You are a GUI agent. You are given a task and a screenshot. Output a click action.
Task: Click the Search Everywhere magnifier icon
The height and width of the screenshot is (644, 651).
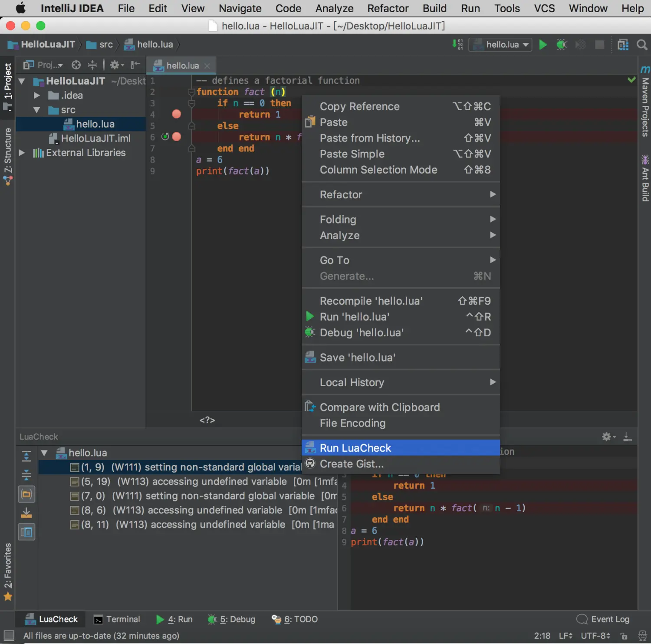(642, 45)
